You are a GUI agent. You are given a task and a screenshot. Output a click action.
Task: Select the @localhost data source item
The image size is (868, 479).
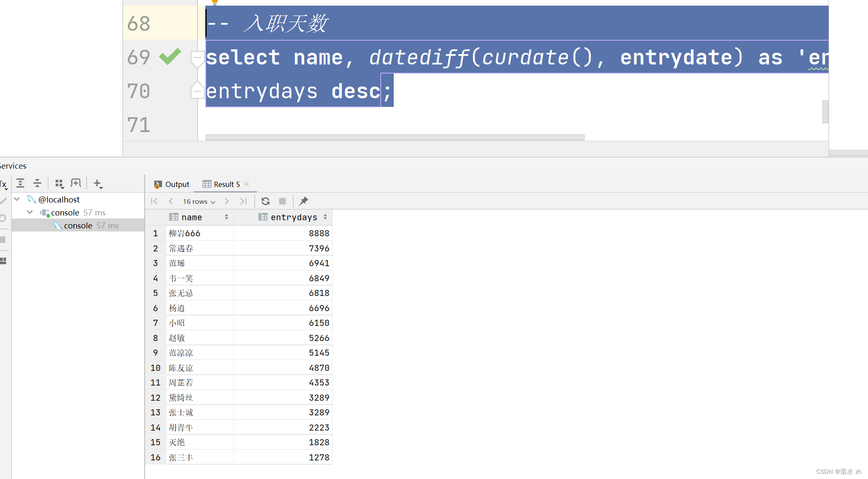[x=54, y=199]
